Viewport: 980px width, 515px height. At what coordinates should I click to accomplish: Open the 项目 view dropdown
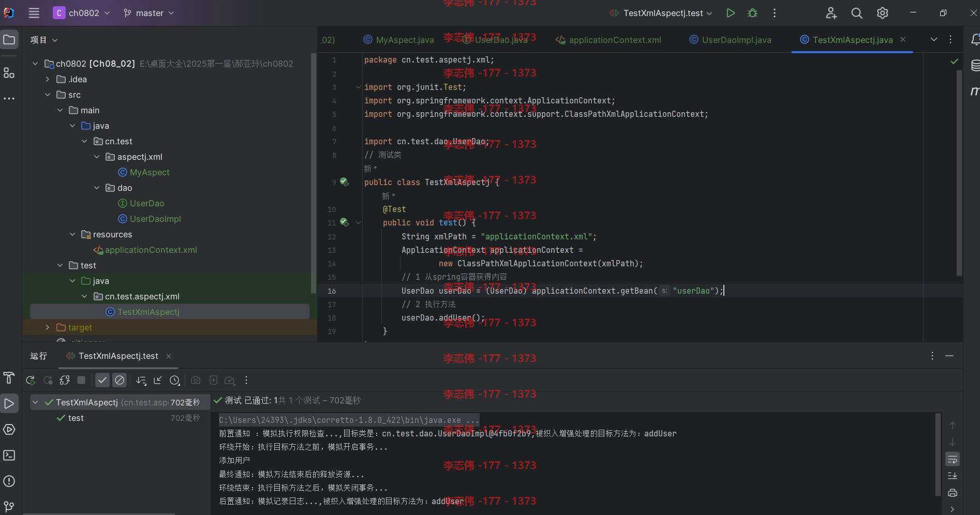coord(44,40)
